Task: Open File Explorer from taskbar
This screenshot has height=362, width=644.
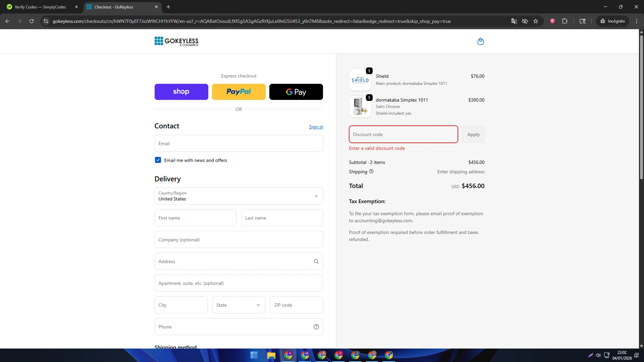Action: tap(271, 355)
